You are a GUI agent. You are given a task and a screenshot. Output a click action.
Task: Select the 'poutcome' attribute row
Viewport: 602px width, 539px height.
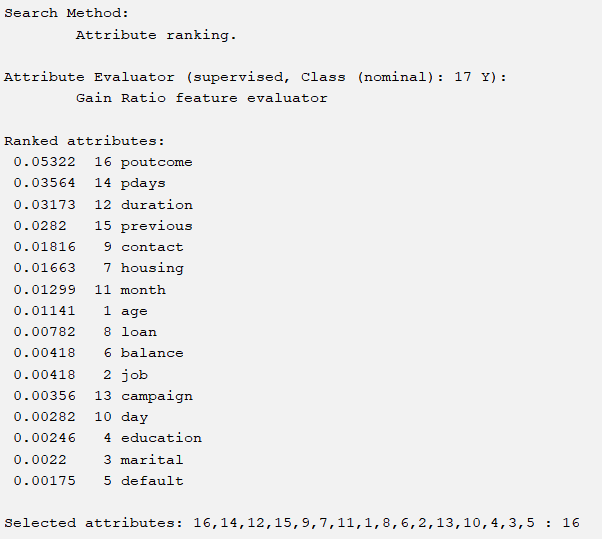(x=156, y=162)
